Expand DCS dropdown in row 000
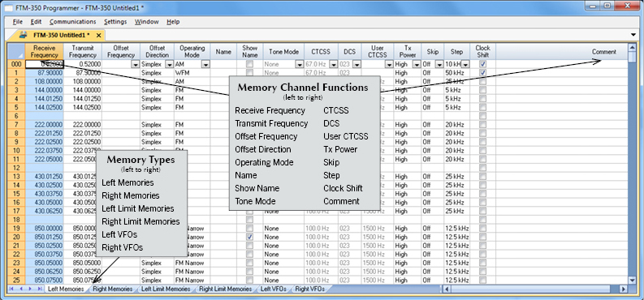This screenshot has height=300, width=644. pyautogui.click(x=357, y=64)
